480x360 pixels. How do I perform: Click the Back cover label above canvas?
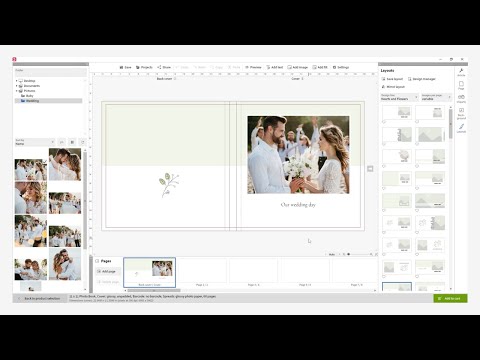165,79
